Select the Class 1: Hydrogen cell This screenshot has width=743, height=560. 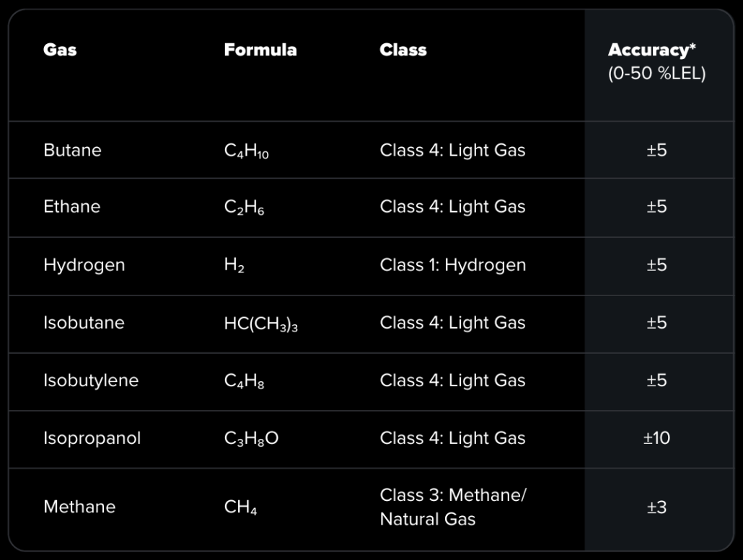point(452,265)
